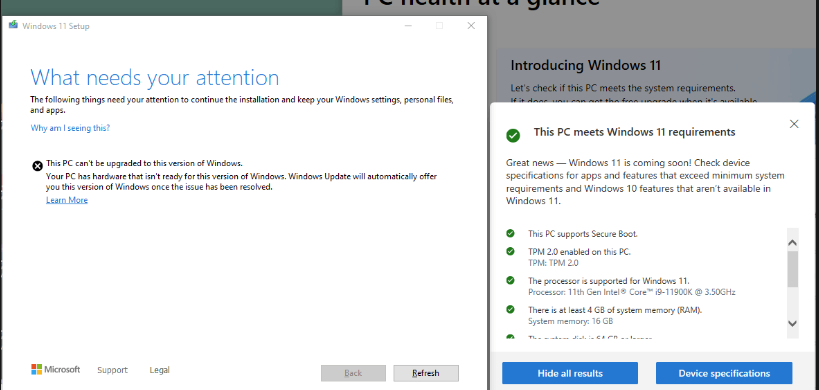Image resolution: width=819 pixels, height=390 pixels.
Task: Click the green checkmark beside requirements heading
Action: click(x=513, y=135)
